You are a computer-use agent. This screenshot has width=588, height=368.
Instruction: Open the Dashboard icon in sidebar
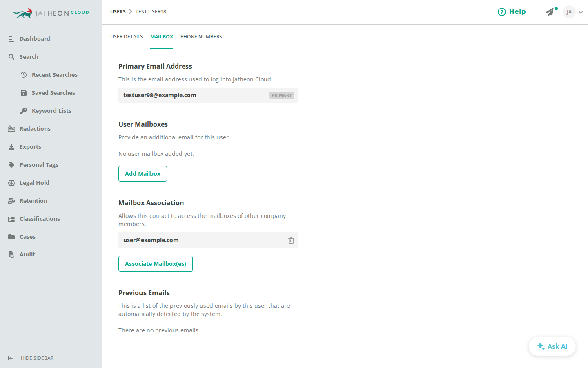coord(11,39)
